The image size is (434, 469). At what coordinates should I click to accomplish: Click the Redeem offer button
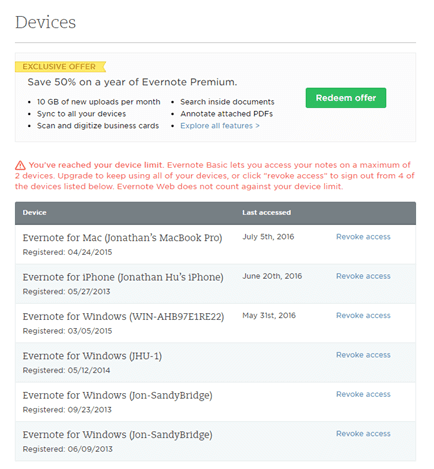346,98
